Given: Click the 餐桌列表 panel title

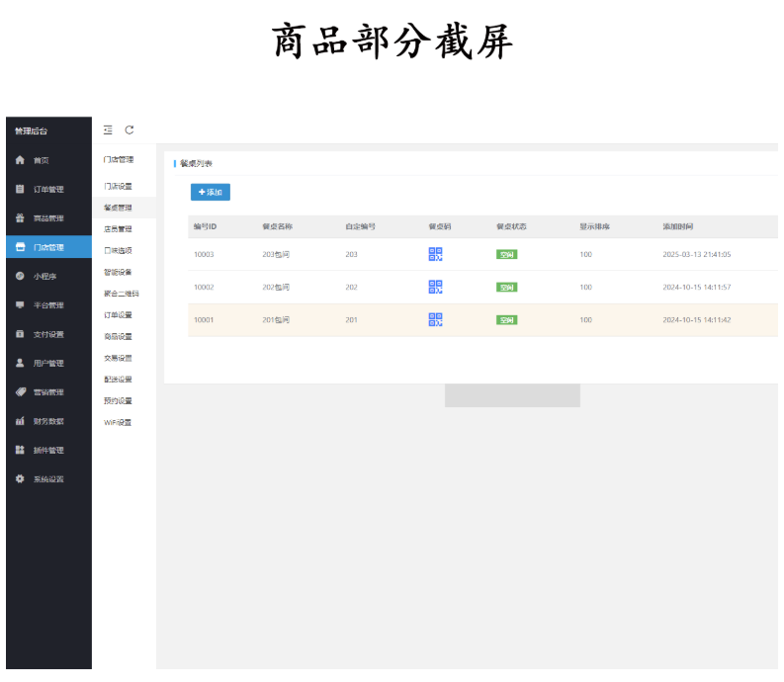Looking at the screenshot, I should 196,163.
